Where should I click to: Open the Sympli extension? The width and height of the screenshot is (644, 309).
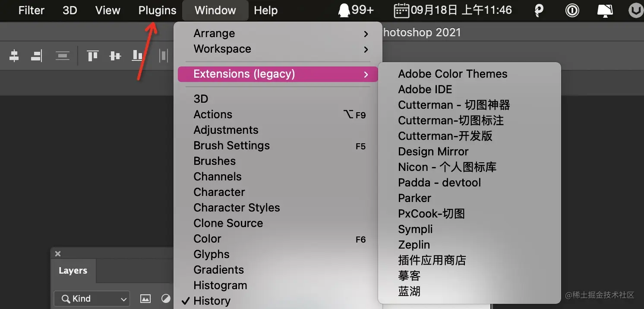470,229
